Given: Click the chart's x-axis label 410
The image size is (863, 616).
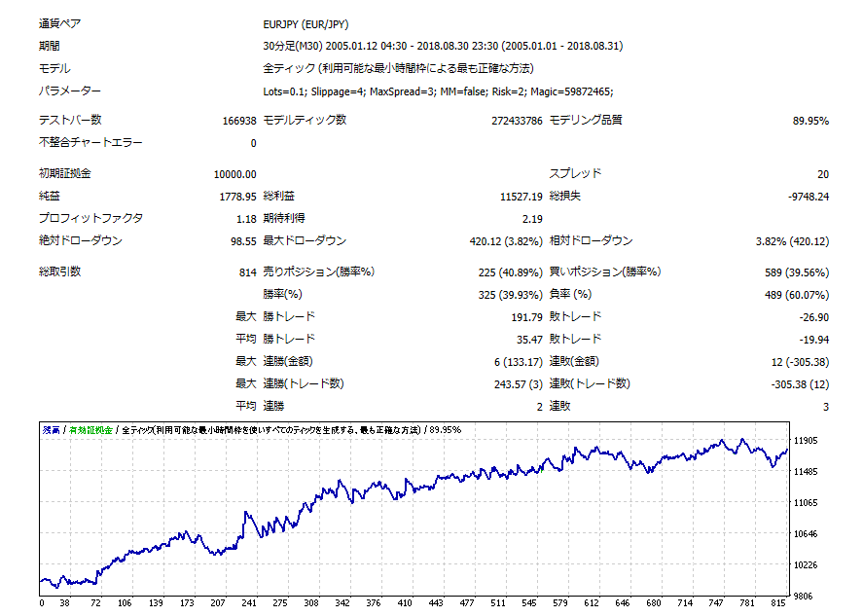Looking at the screenshot, I should [405, 603].
